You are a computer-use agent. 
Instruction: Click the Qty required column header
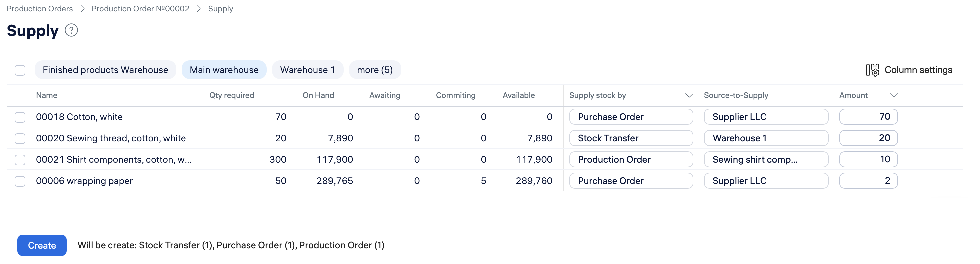(232, 95)
